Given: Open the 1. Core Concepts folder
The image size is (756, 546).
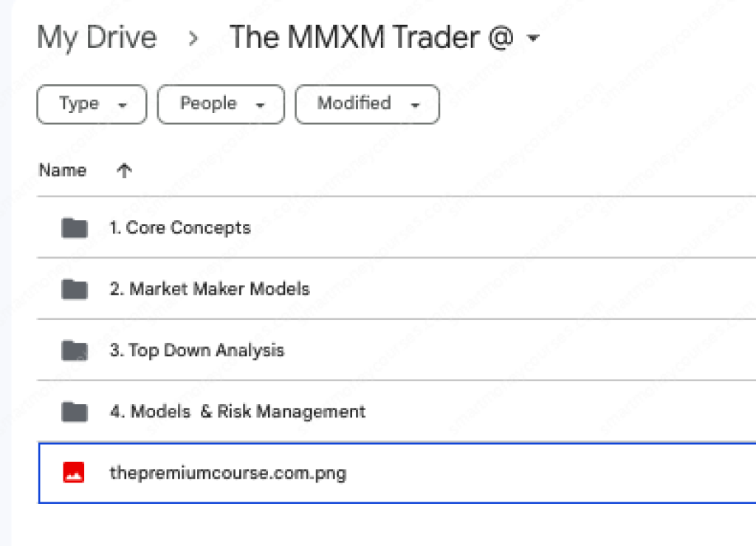Looking at the screenshot, I should tap(180, 228).
